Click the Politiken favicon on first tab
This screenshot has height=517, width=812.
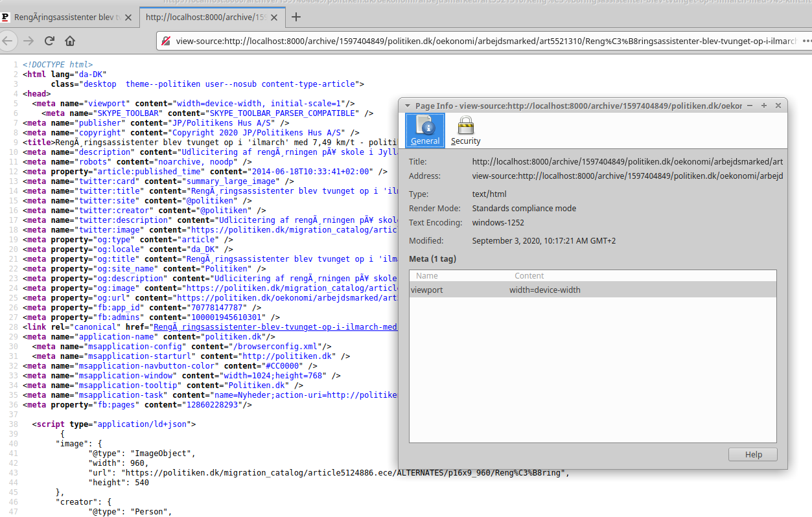[6, 18]
